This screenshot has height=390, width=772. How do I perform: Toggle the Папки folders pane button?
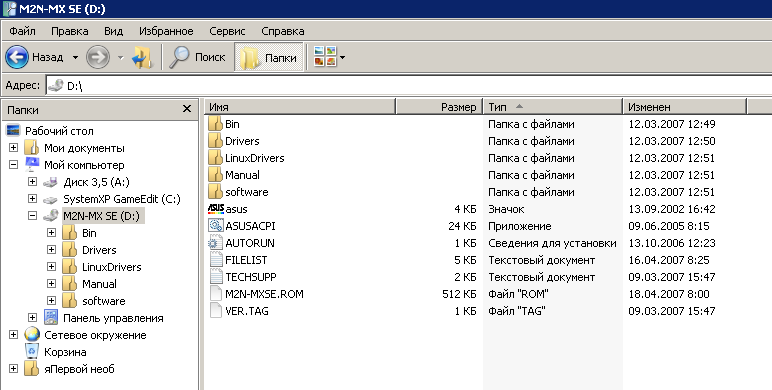269,57
